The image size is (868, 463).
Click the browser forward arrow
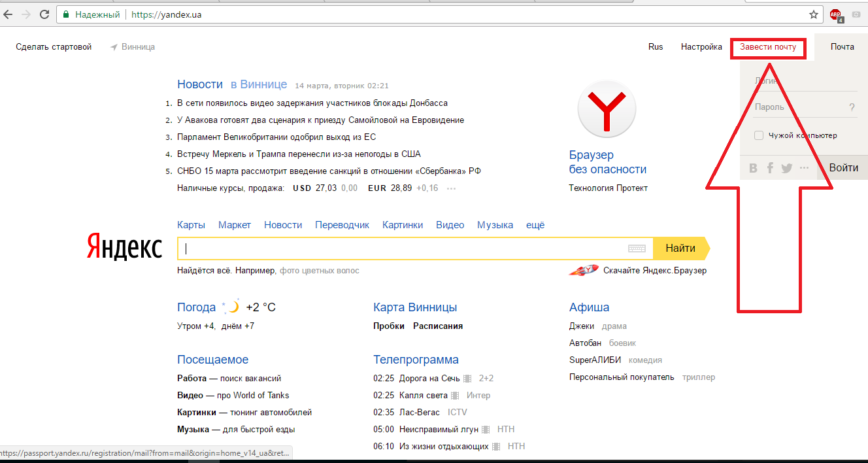pos(26,14)
